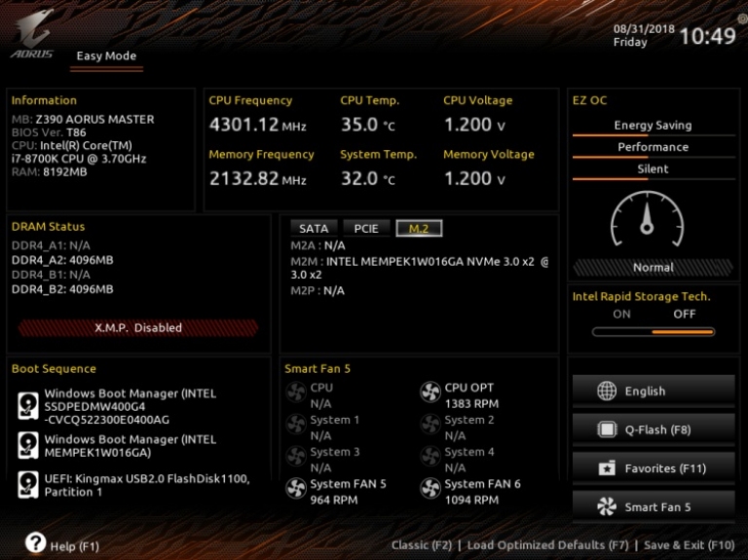Click the globe language icon
The width and height of the screenshot is (748, 560).
tap(607, 392)
